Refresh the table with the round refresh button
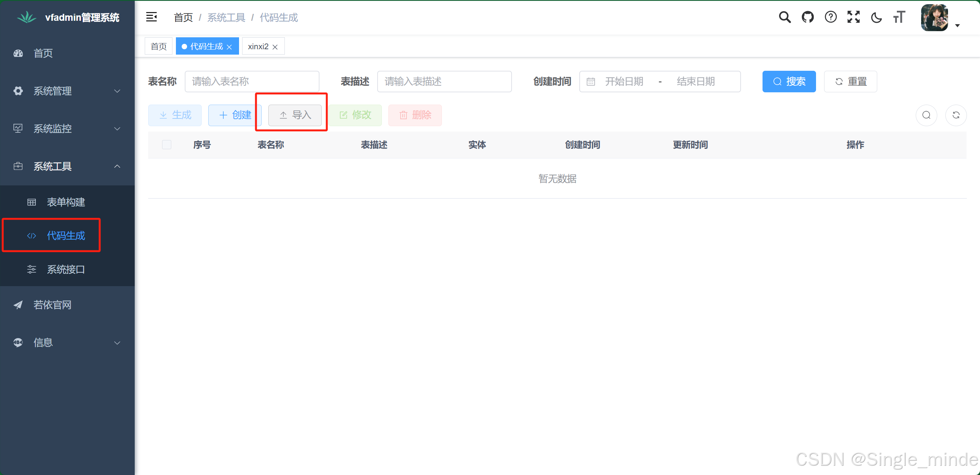The image size is (980, 475). (x=956, y=115)
